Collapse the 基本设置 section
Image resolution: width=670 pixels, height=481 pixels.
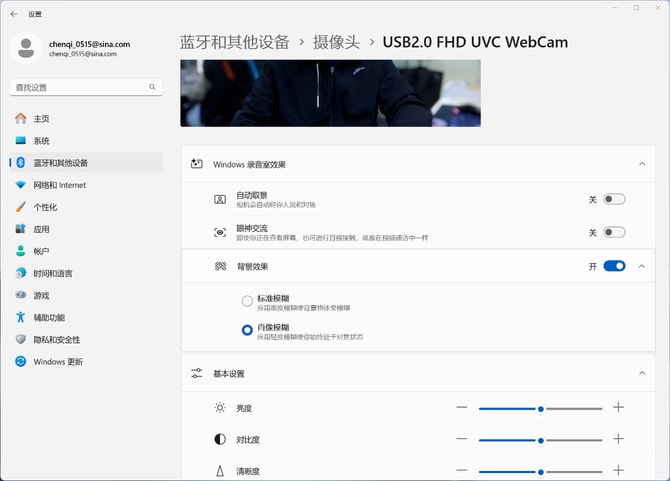tap(641, 373)
